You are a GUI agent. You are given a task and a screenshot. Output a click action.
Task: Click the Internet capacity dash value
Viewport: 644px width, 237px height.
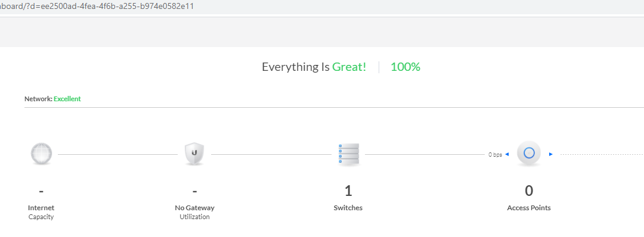click(41, 191)
